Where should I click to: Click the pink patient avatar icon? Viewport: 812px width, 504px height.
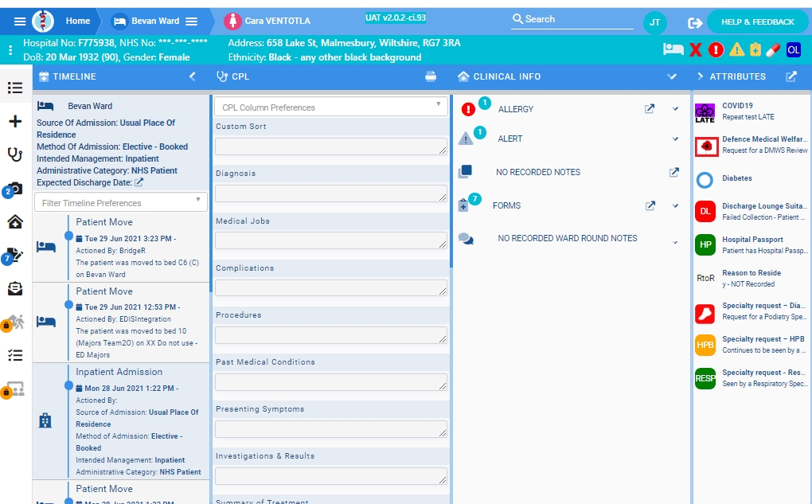(x=232, y=21)
